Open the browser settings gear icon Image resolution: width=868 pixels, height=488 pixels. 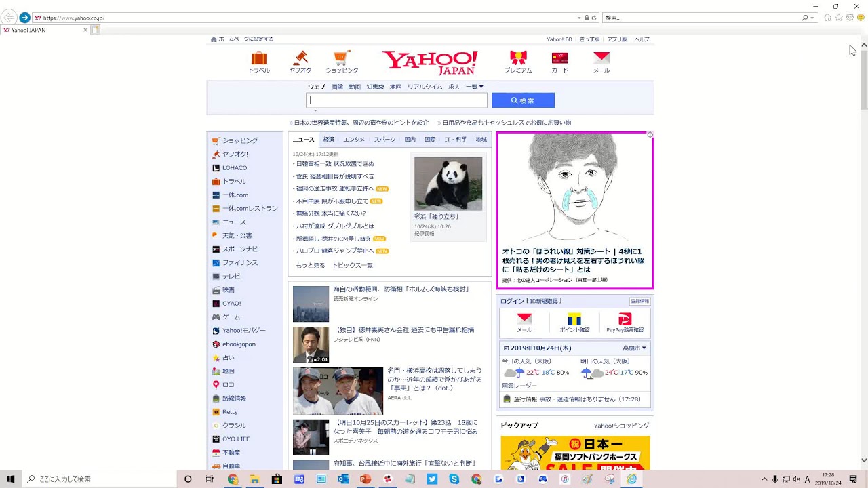pyautogui.click(x=850, y=18)
